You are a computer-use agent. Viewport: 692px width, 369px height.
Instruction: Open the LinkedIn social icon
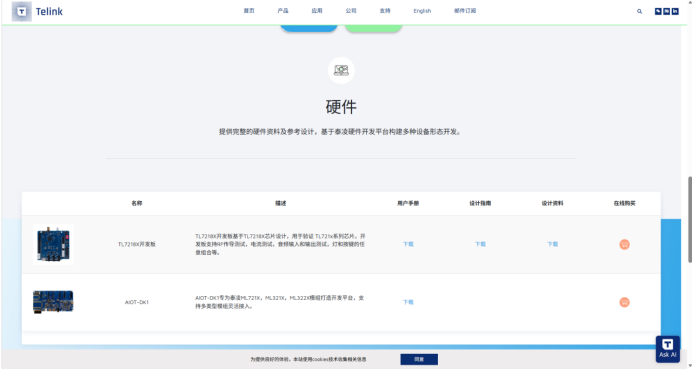coord(675,11)
